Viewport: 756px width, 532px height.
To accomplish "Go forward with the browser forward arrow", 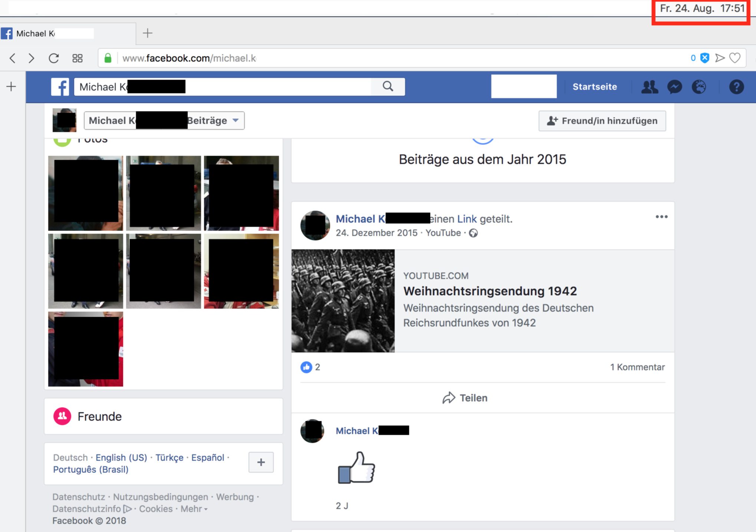I will pos(32,58).
